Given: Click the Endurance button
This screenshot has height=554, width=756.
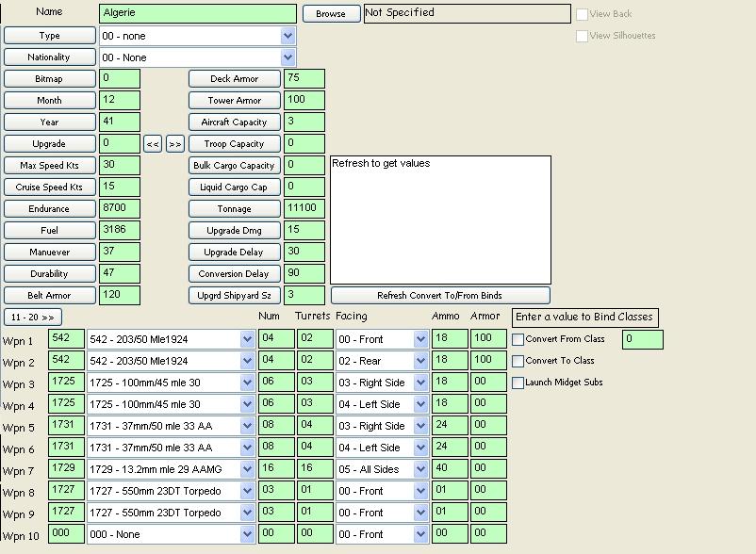Looking at the screenshot, I should tap(50, 208).
